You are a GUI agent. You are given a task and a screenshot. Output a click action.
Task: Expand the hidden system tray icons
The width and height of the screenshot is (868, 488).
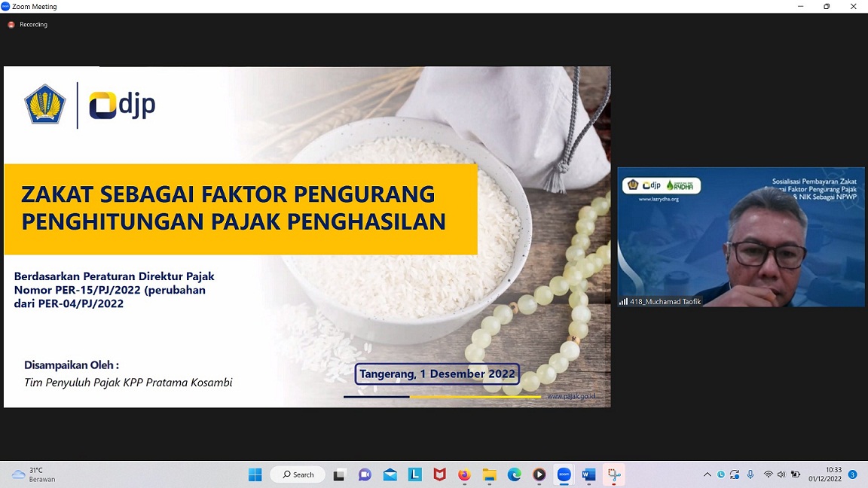point(707,474)
